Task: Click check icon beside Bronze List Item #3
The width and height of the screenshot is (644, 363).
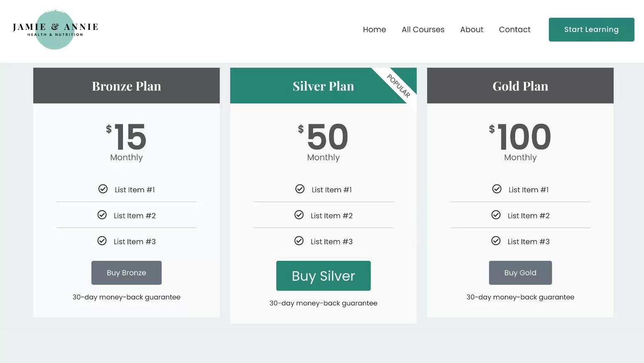Action: 102,241
